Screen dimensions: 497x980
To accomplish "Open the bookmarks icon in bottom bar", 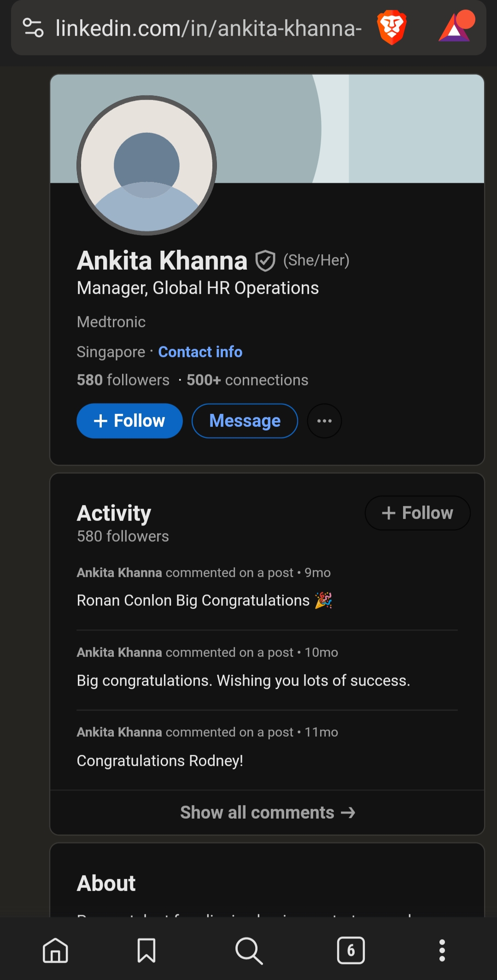I will [146, 950].
